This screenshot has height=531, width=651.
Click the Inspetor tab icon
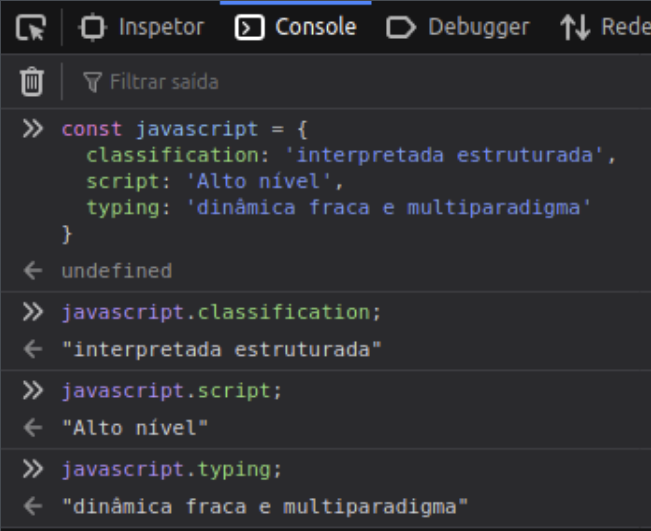(x=93, y=28)
